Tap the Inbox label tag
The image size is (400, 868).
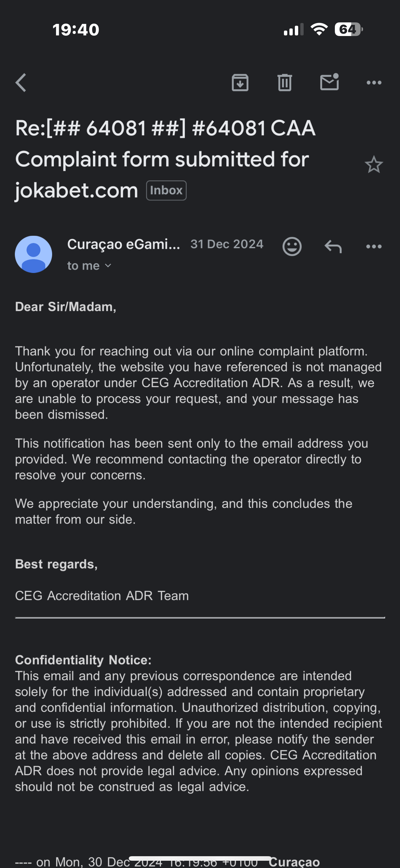click(x=166, y=190)
